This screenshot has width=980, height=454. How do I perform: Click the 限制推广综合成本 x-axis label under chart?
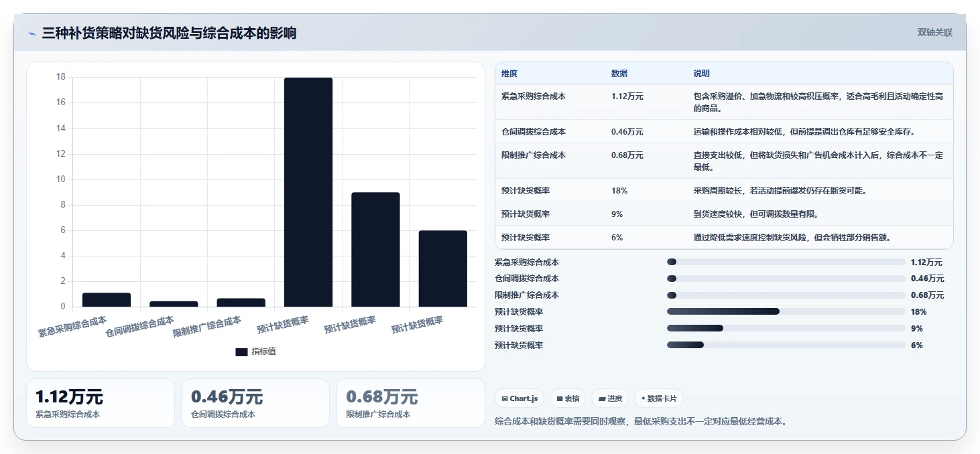pyautogui.click(x=207, y=326)
